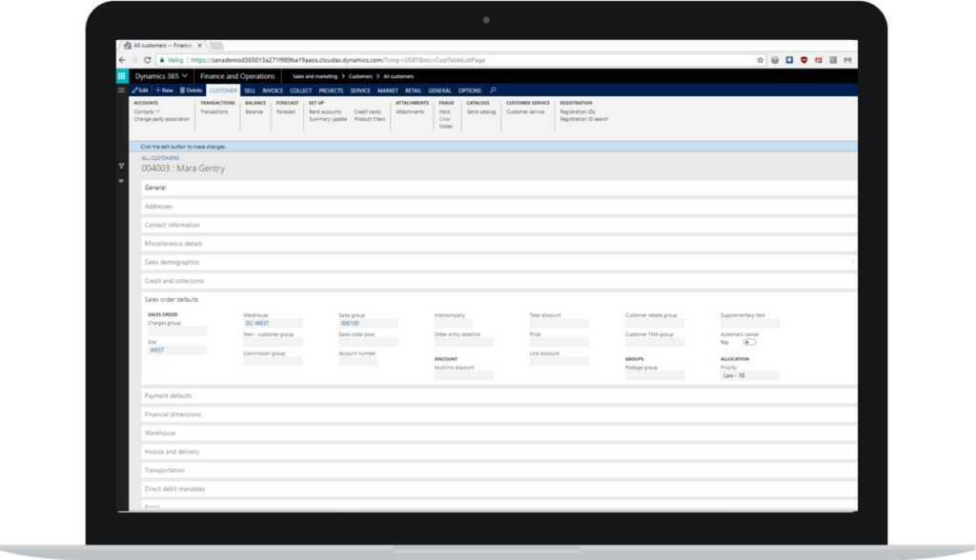Click the Edit pencil icon
This screenshot has width=976, height=560.
tap(133, 90)
